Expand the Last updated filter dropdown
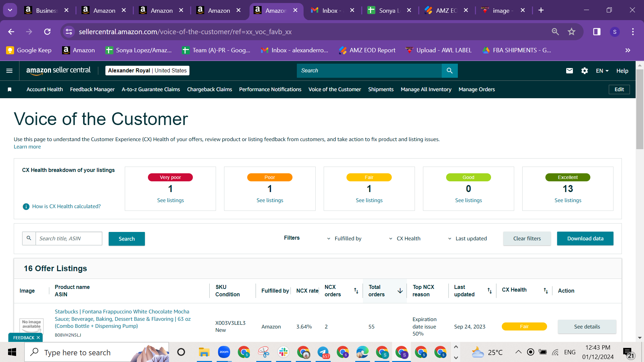 coord(467,238)
